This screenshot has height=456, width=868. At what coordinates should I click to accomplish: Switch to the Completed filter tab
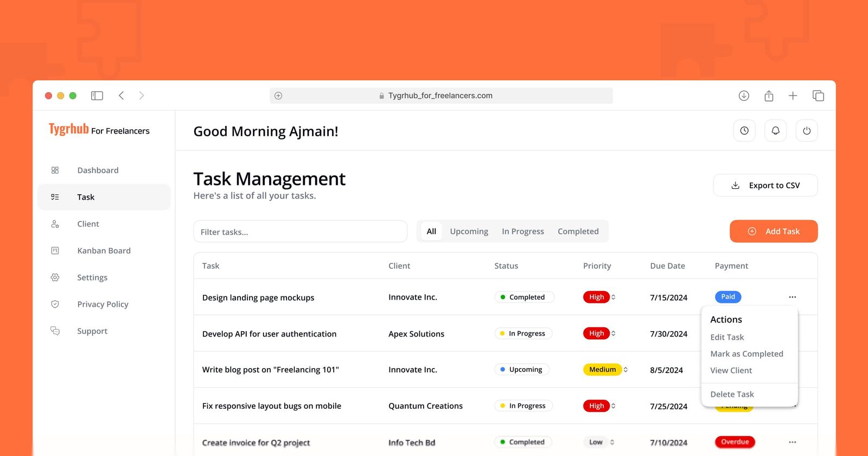[x=578, y=231]
